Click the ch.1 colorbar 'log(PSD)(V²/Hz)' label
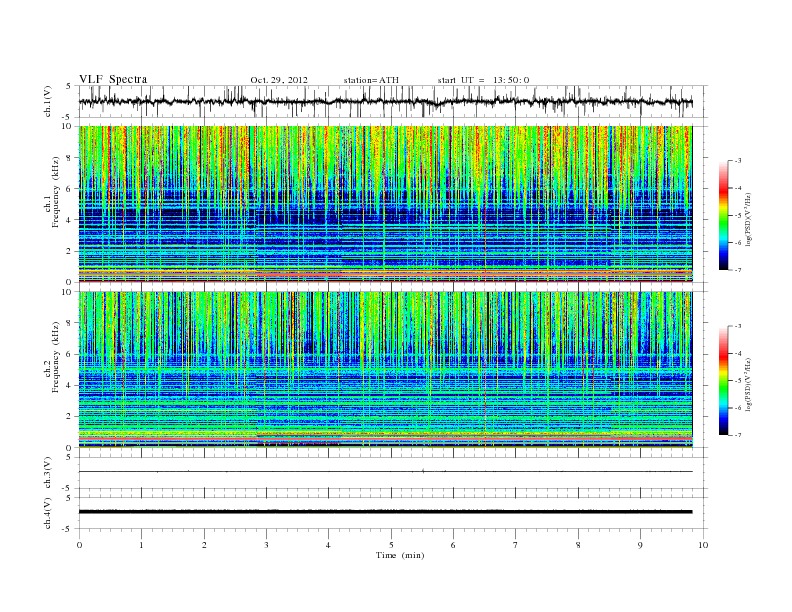This screenshot has height=612, width=792. tap(749, 220)
